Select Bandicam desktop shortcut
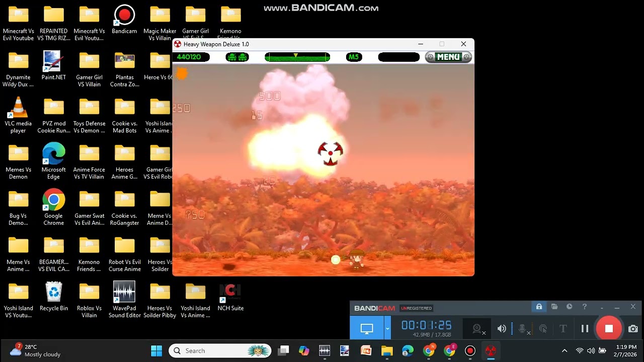Image resolution: width=644 pixels, height=362 pixels. [x=124, y=19]
